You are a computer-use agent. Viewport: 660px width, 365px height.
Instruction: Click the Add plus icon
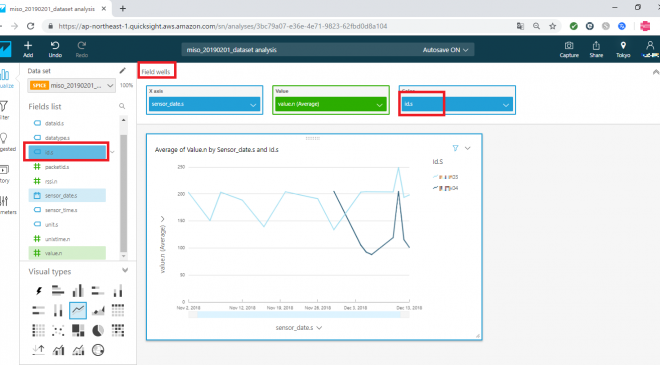click(x=28, y=45)
